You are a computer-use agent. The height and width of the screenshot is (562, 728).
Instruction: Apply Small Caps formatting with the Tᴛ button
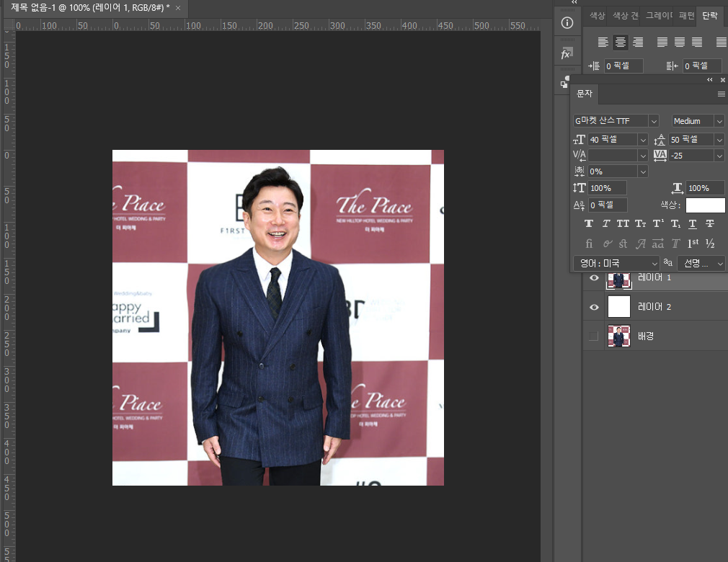point(640,223)
